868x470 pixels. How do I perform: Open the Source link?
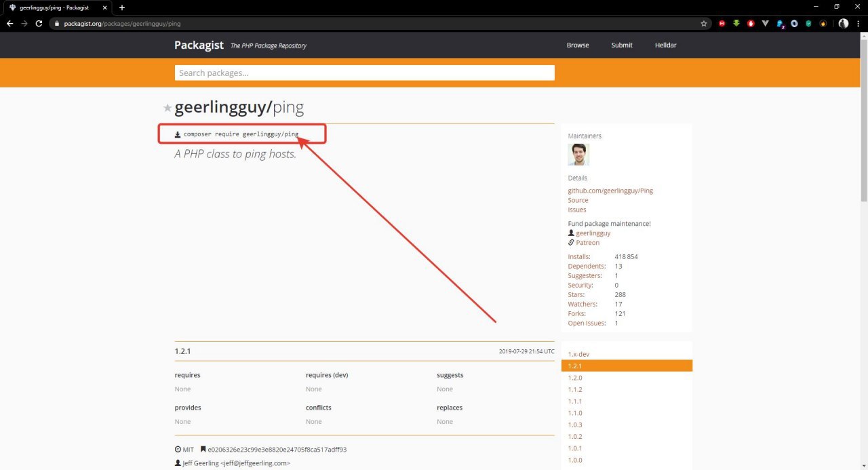[578, 200]
